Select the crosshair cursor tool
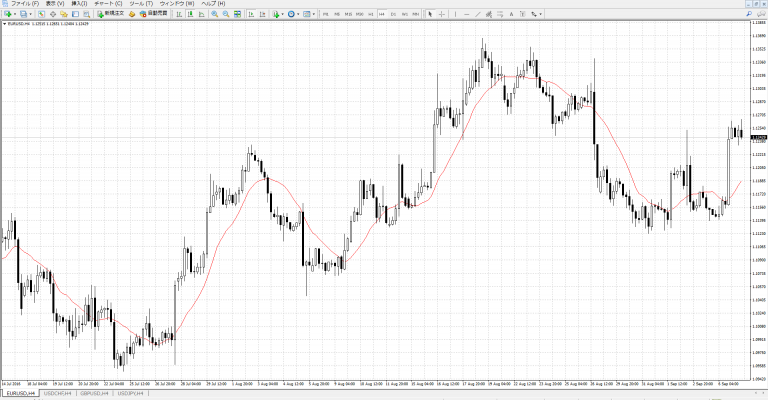This screenshot has width=768, height=400. (x=441, y=14)
